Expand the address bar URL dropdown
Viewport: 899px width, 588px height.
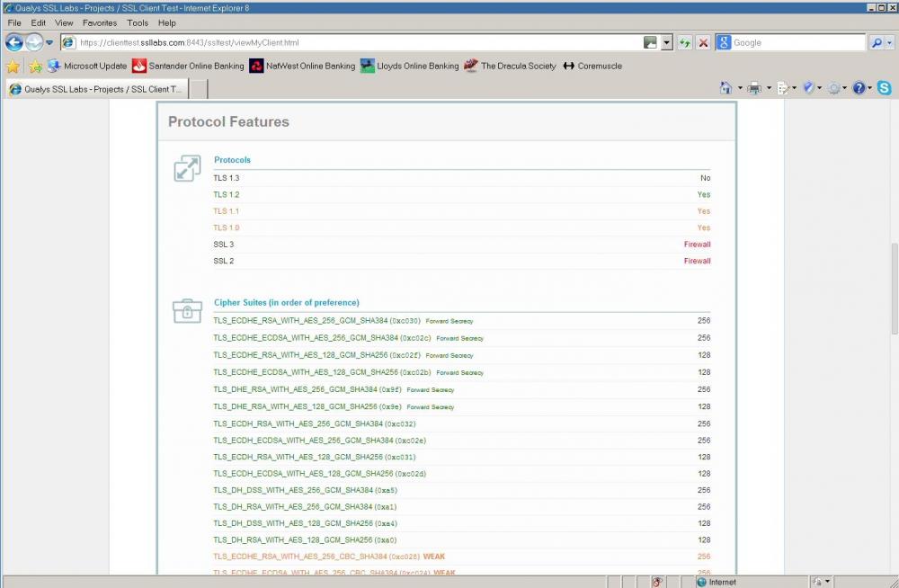click(x=666, y=42)
